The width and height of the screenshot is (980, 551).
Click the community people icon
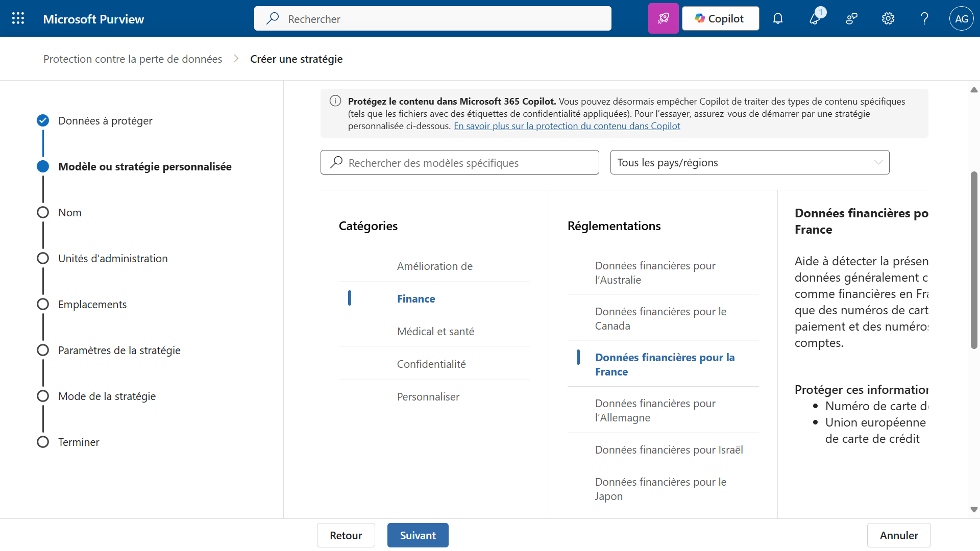click(851, 19)
